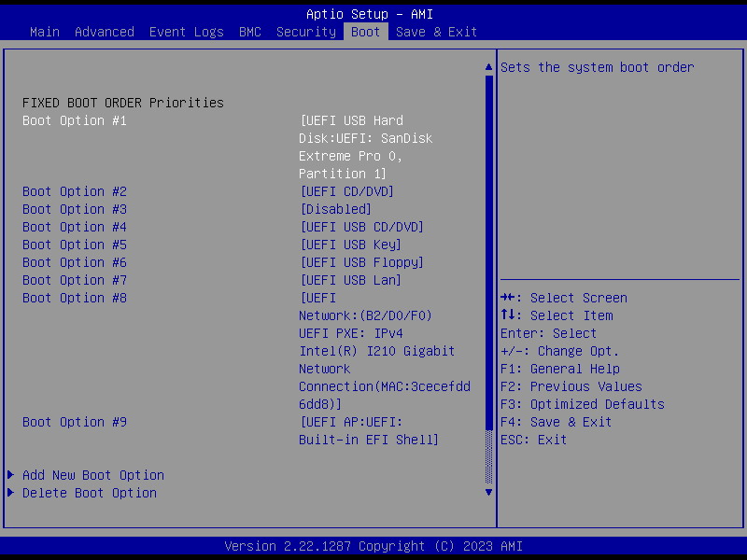Click 'F1: General Help' hint

[x=560, y=369]
